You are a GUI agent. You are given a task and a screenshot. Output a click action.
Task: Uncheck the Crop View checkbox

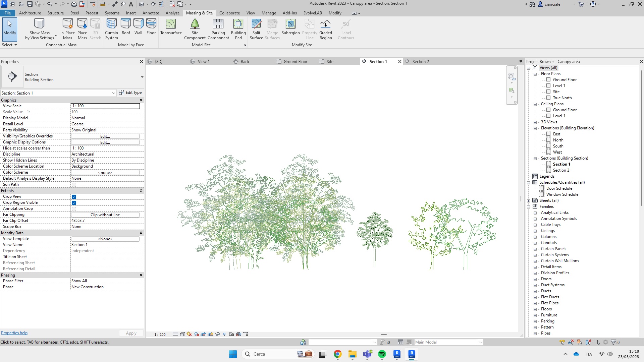point(74,197)
